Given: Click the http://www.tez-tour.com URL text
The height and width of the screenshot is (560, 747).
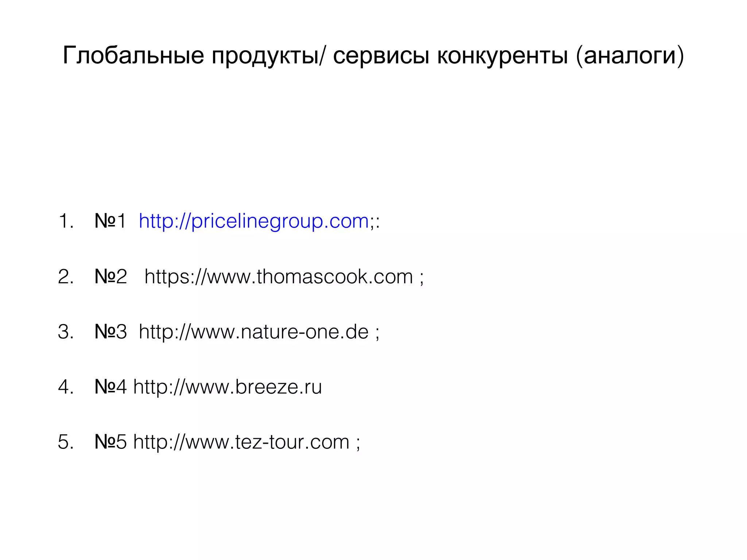Looking at the screenshot, I should (x=241, y=442).
